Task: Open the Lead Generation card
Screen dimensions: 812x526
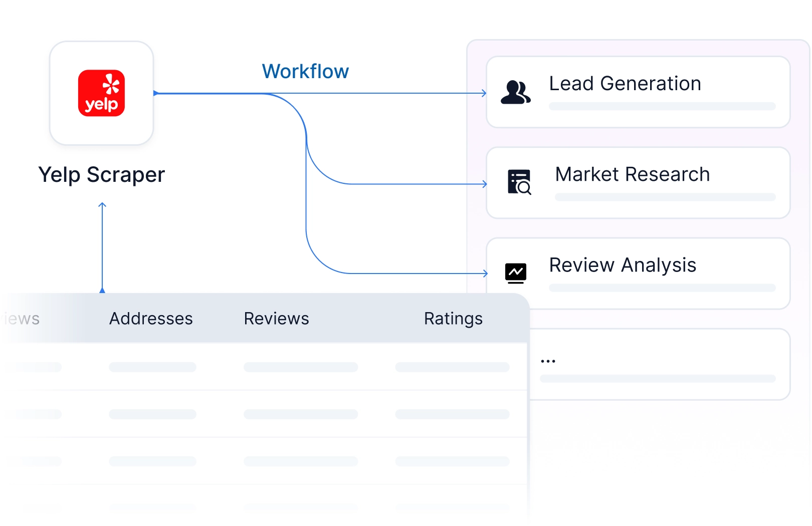Action: 638,92
